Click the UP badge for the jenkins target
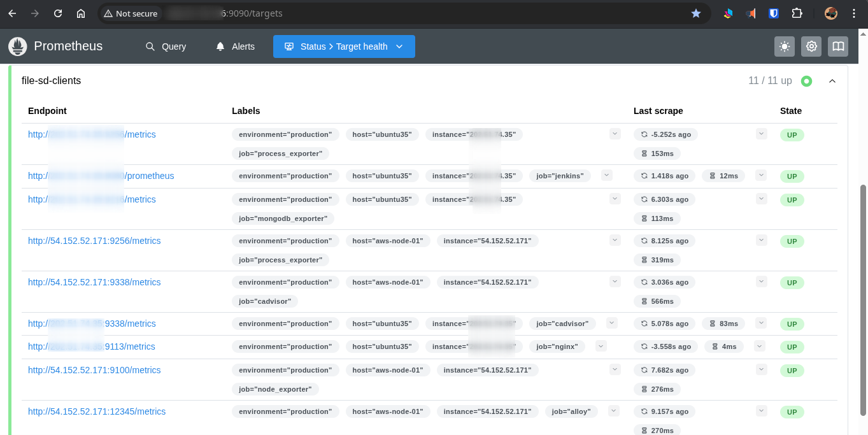Viewport: 868px width, 435px height. 792,176
